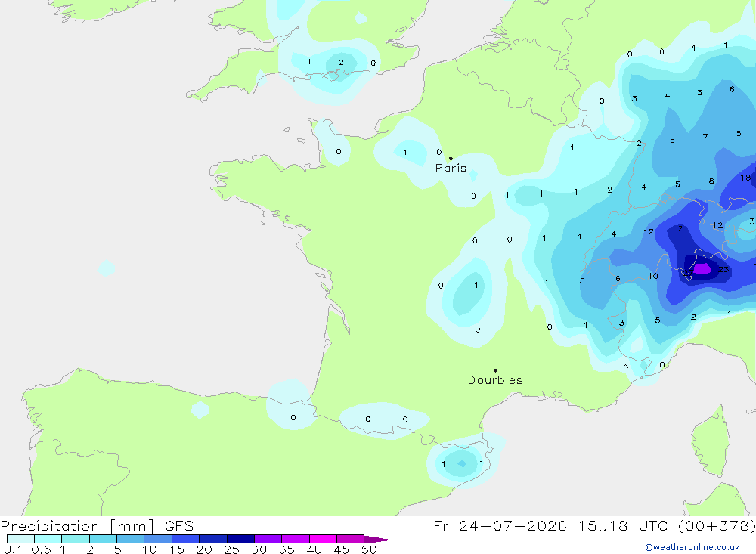Click the '10' precipitation value on map
The image size is (756, 554).
click(653, 277)
